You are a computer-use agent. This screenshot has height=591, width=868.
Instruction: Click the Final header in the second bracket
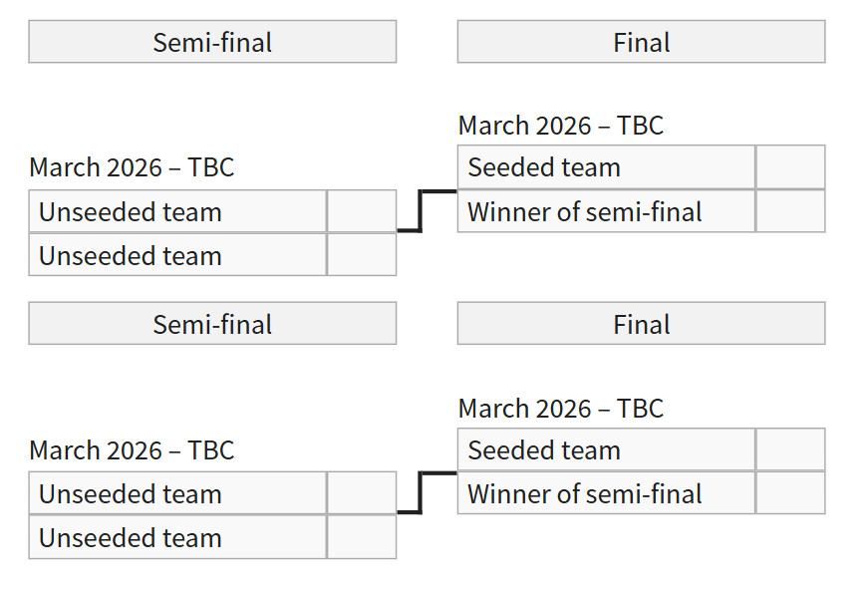[x=641, y=325]
